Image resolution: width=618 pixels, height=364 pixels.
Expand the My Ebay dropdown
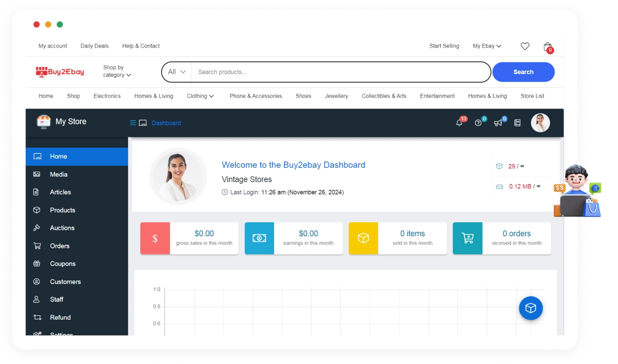point(487,46)
